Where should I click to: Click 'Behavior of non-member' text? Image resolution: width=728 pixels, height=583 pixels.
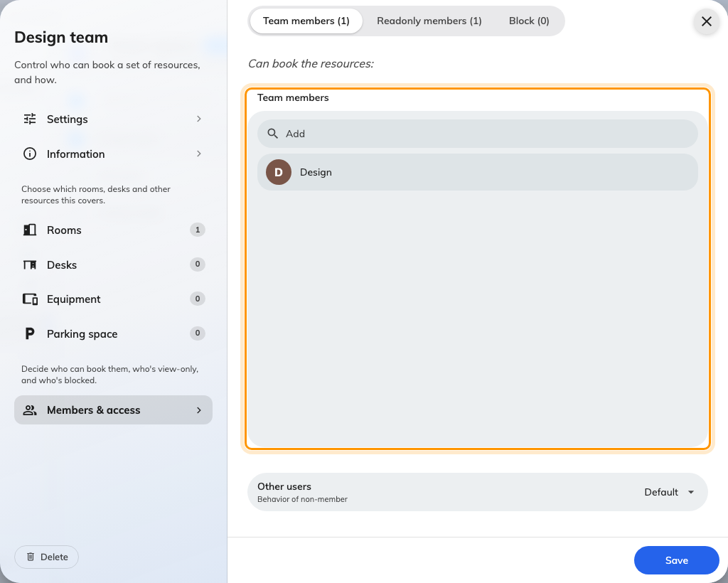(x=302, y=499)
